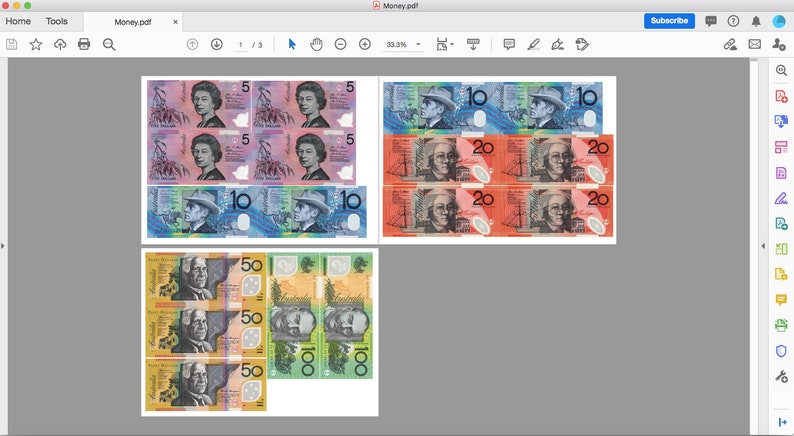794x436 pixels.
Task: Go to previous page arrow
Action: (x=192, y=45)
